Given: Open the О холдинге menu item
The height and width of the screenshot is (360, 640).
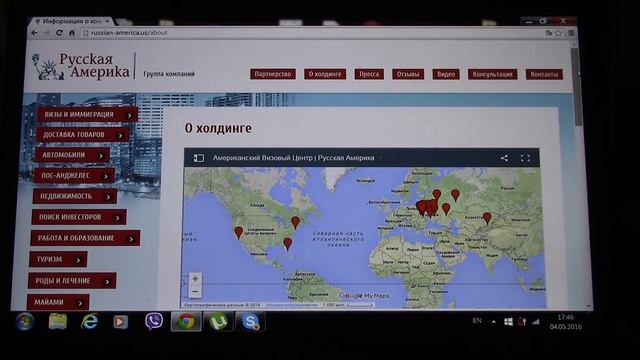Looking at the screenshot, I should pyautogui.click(x=325, y=74).
